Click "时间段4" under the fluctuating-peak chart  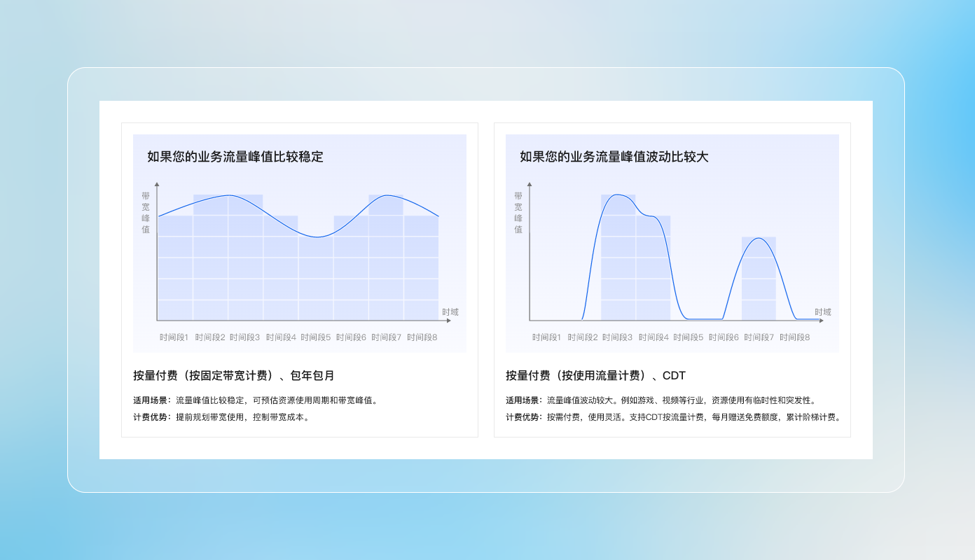[654, 337]
